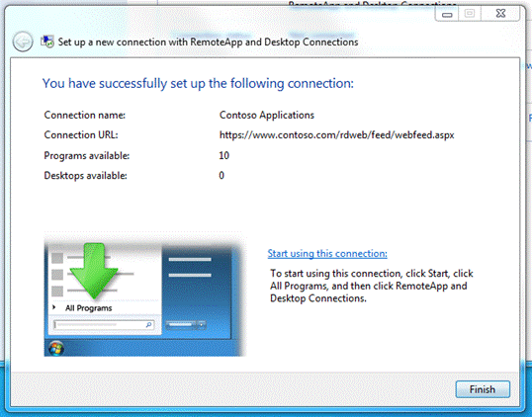Minimize the wizard window

[x=447, y=14]
